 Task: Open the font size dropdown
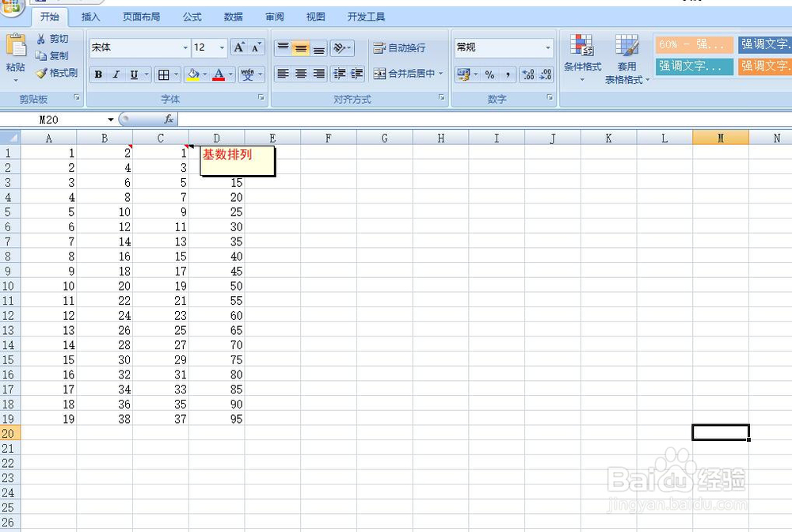pyautogui.click(x=222, y=47)
